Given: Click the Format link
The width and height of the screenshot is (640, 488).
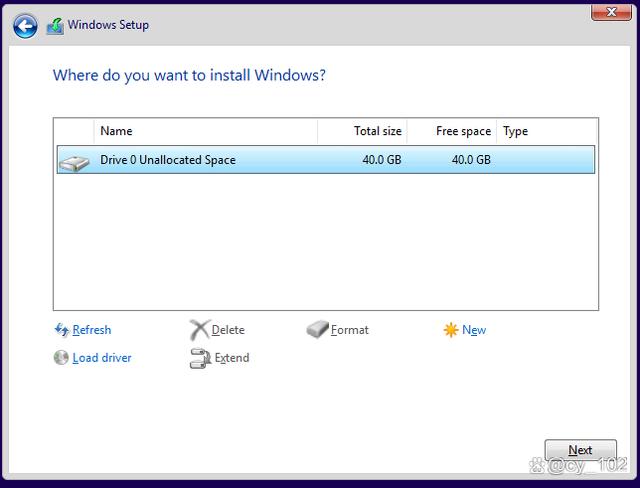Looking at the screenshot, I should point(350,330).
